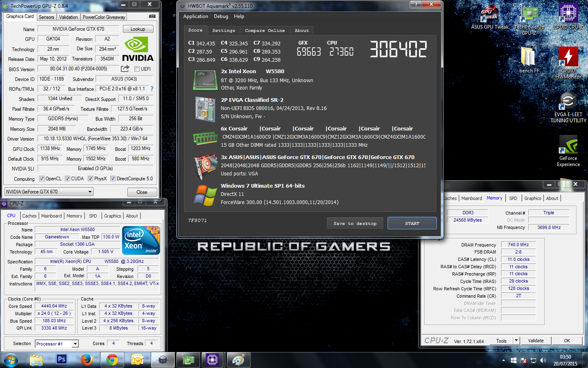Click Core Speed value 4440.64 MHz
Viewport: 588px width, 368px height.
click(54, 306)
